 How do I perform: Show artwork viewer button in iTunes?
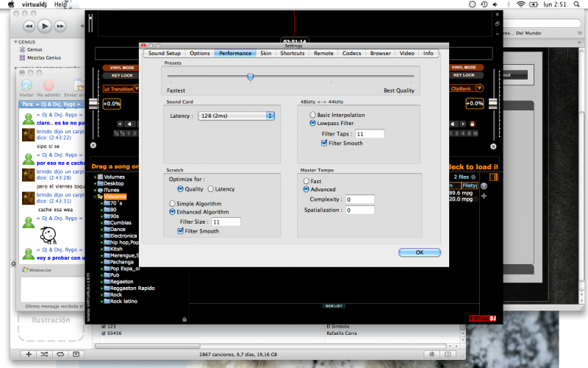click(x=76, y=354)
